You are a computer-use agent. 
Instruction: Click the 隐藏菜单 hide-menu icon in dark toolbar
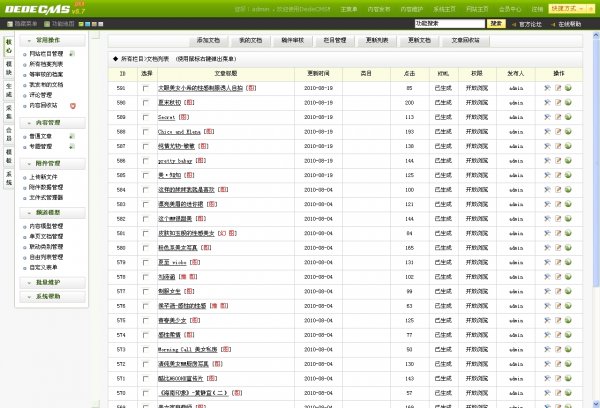[x=10, y=24]
